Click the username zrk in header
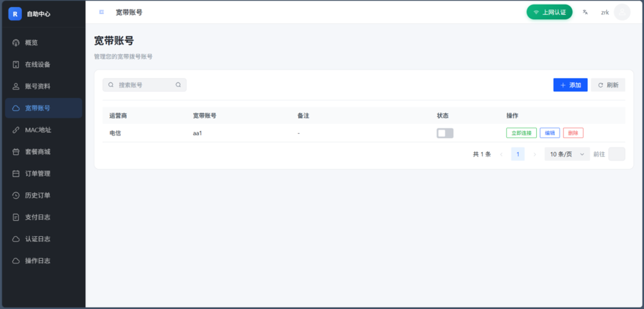 [605, 13]
